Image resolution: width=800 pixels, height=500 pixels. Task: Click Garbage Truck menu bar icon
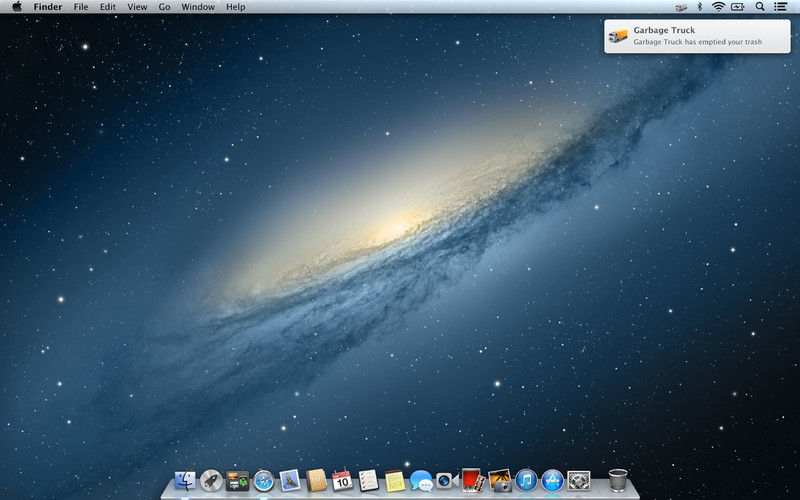point(681,7)
